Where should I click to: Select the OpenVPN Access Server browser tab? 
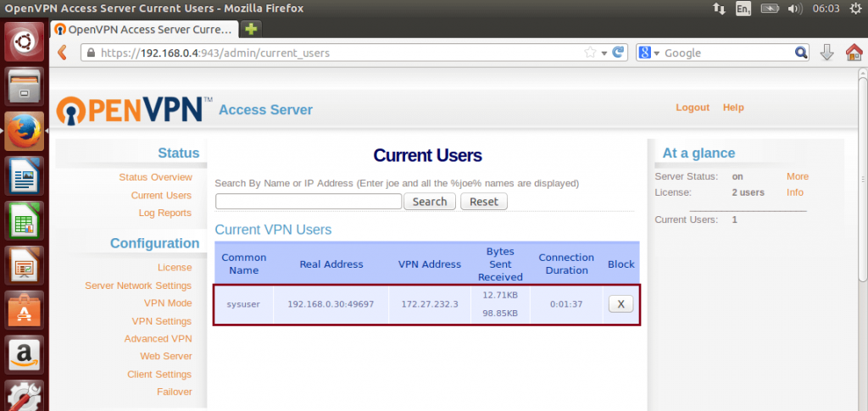point(145,30)
